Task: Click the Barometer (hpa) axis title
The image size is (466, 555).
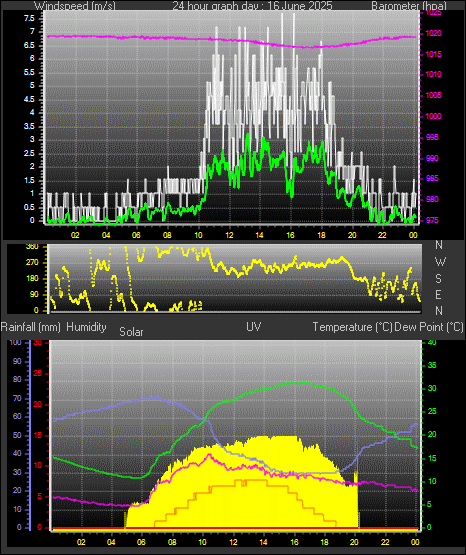Action: coord(409,5)
